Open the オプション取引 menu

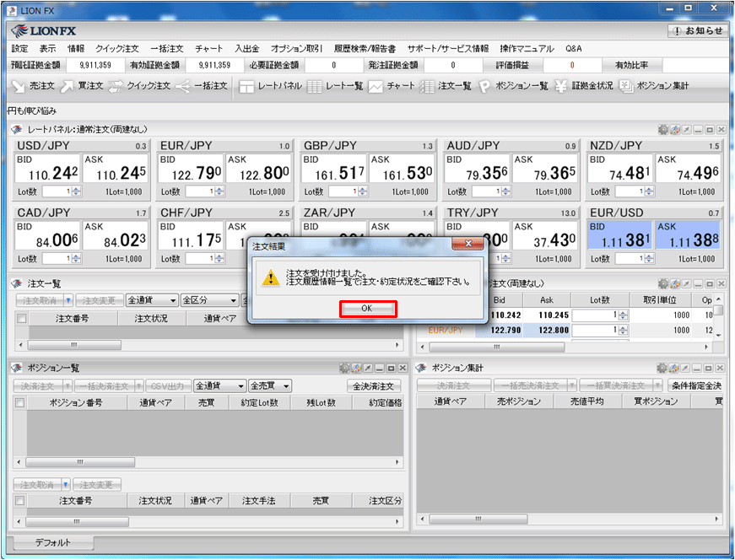tap(296, 49)
